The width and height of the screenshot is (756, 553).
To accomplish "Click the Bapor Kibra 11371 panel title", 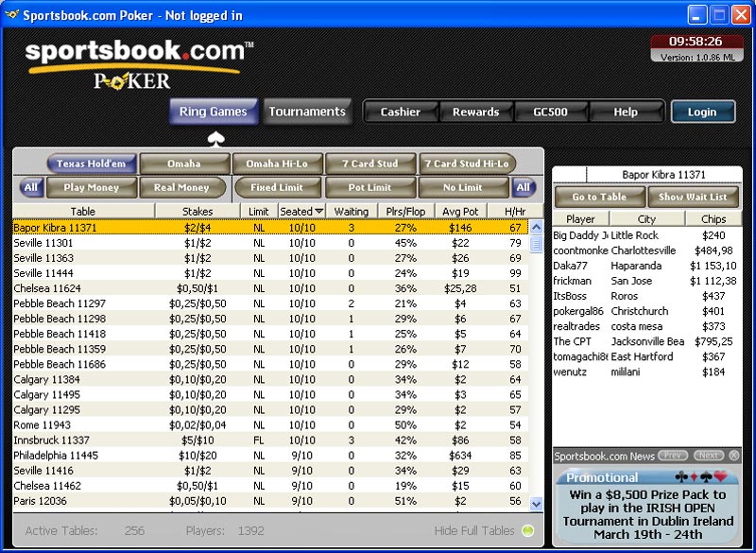I will click(x=664, y=175).
